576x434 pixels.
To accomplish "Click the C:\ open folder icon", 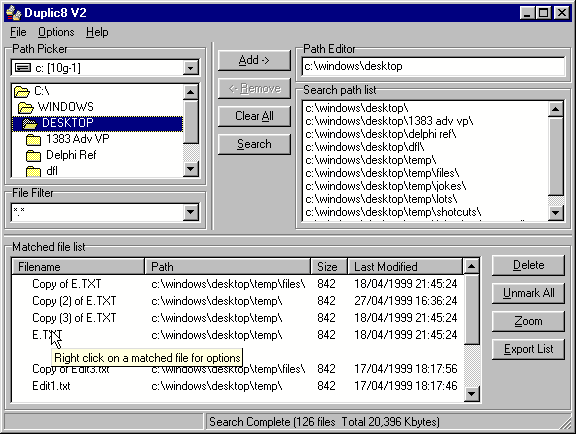I will pos(22,92).
